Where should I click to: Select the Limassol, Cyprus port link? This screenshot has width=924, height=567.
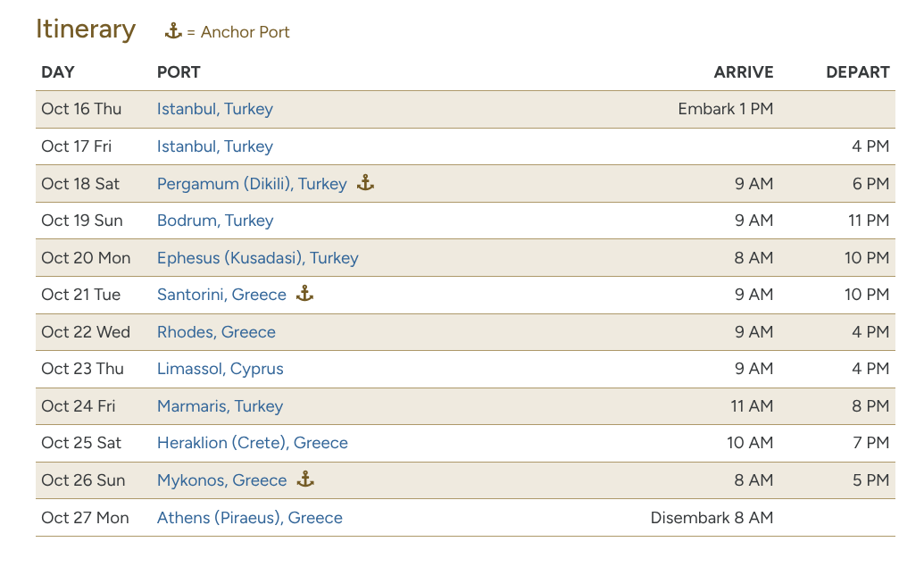coord(221,369)
